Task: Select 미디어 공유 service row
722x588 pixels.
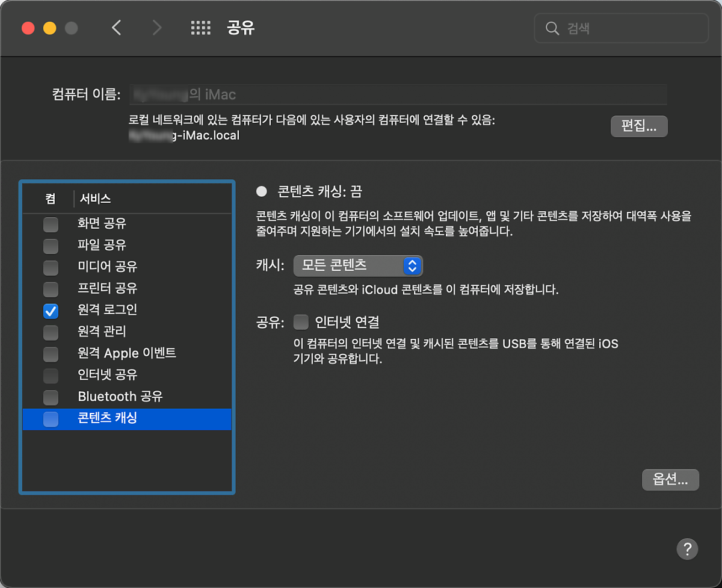Action: 127,267
